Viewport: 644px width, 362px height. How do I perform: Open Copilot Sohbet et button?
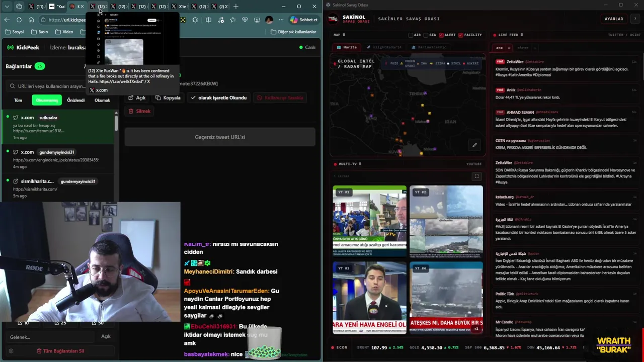[x=304, y=20]
